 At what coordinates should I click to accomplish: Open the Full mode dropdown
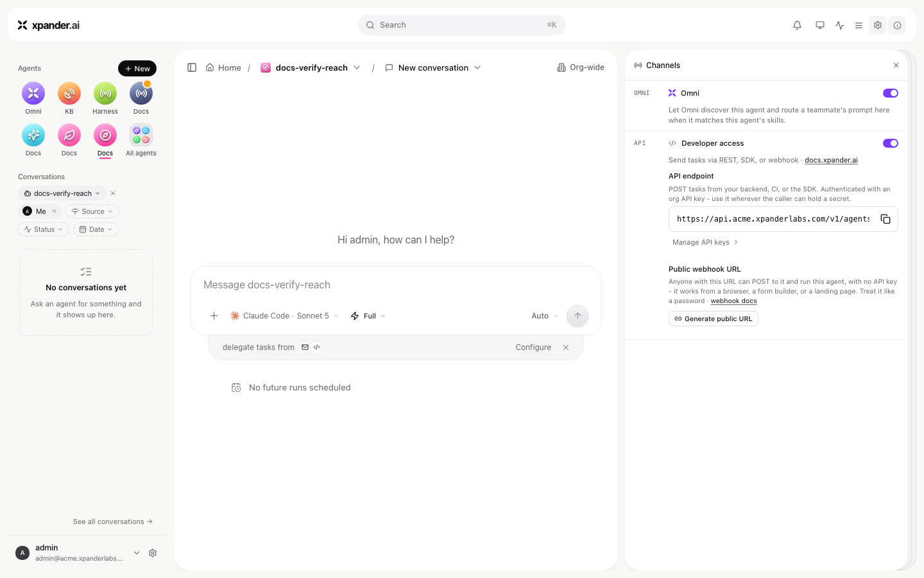(x=368, y=316)
